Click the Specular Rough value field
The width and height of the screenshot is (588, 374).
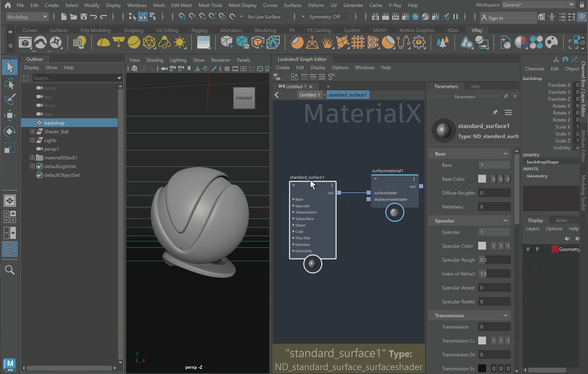[x=494, y=260]
